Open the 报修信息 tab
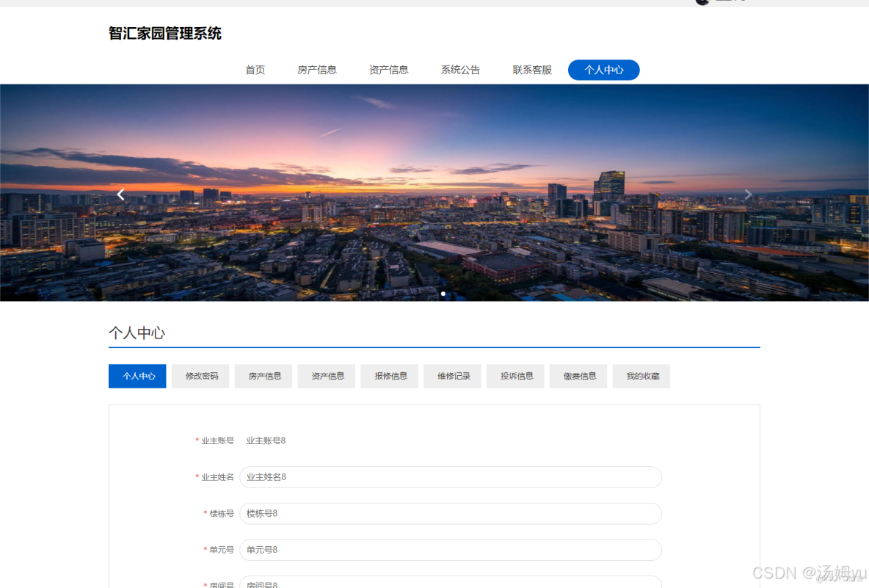The width and height of the screenshot is (869, 588). 389,376
